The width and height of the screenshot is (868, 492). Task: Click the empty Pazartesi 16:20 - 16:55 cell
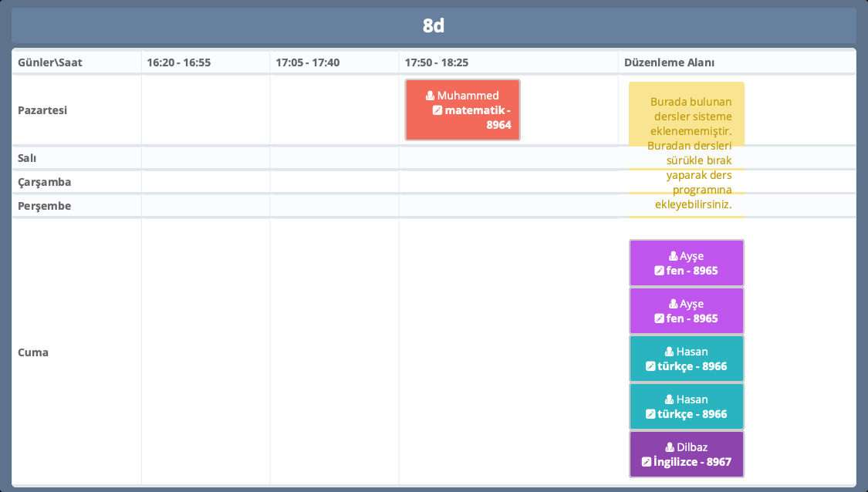click(x=205, y=110)
